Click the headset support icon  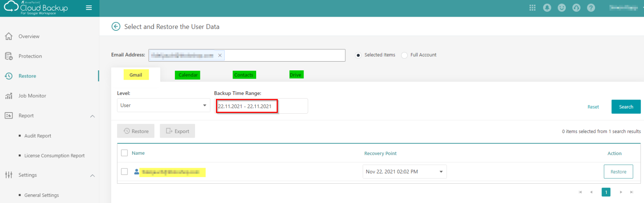point(576,8)
